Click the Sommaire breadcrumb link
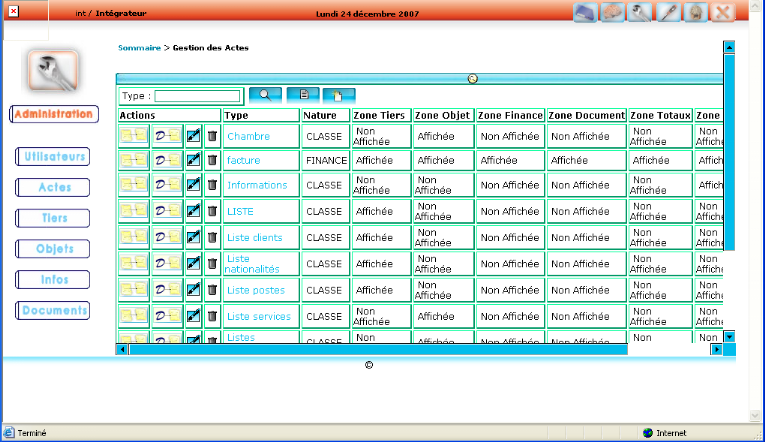This screenshot has height=442, width=765. point(138,48)
